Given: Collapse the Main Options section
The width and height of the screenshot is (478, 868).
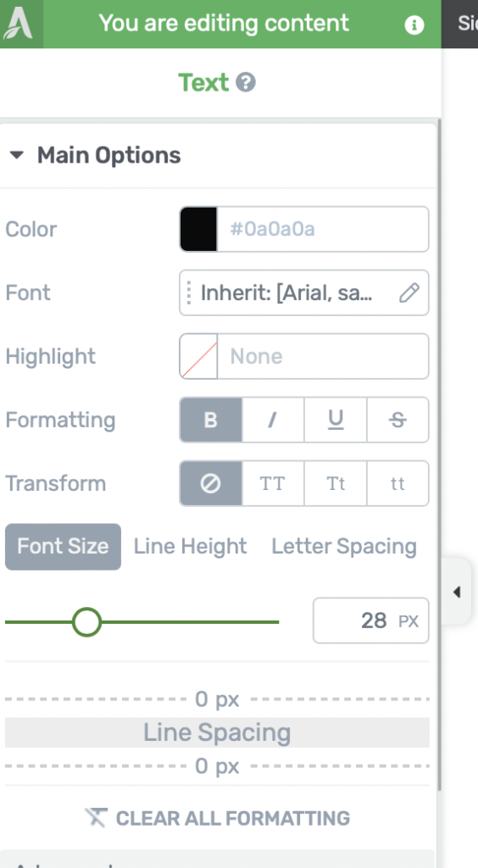Looking at the screenshot, I should pyautogui.click(x=17, y=155).
